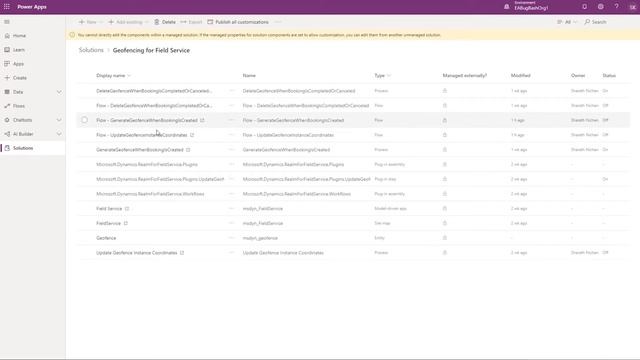The image size is (640, 360).
Task: Expand the AI Builder section chevron
Action: (59, 134)
